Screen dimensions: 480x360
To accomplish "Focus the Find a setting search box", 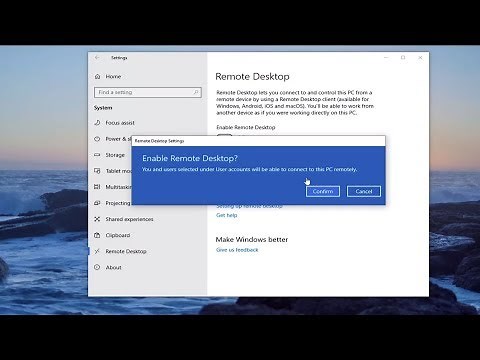I will tap(148, 92).
